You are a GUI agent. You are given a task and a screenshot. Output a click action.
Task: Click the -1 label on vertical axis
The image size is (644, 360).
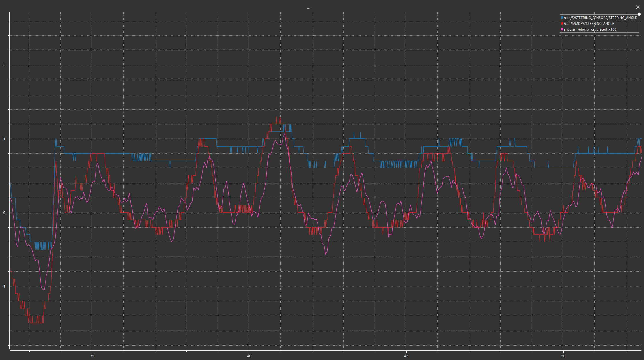4,286
